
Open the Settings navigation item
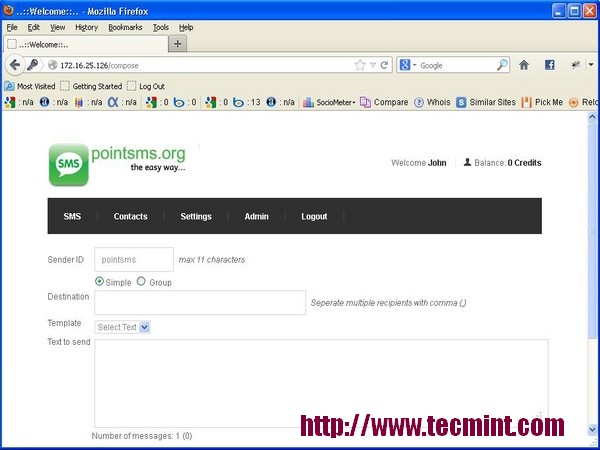[196, 216]
